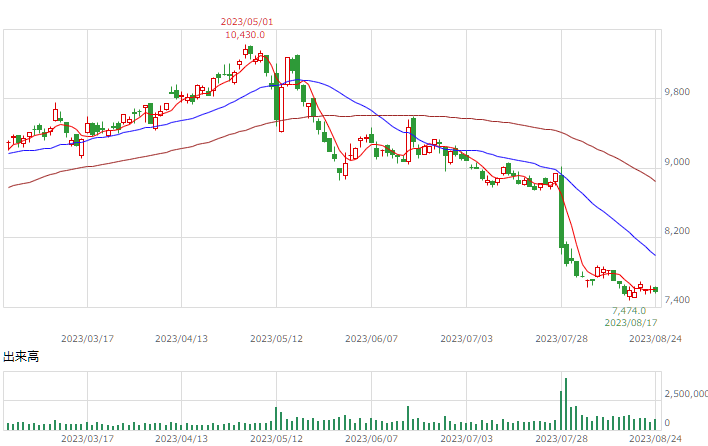The width and height of the screenshot is (708, 446).
Task: Click the 2,500,000 volume axis label
Action: 686,394
